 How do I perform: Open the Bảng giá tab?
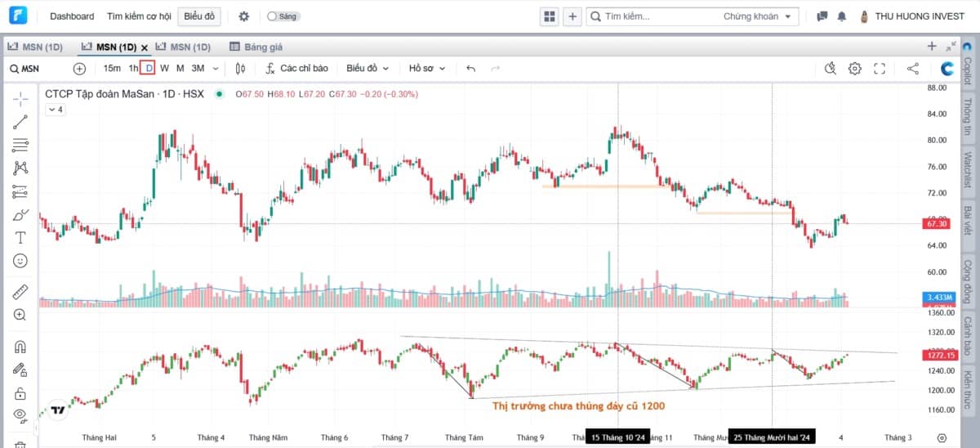pyautogui.click(x=256, y=47)
